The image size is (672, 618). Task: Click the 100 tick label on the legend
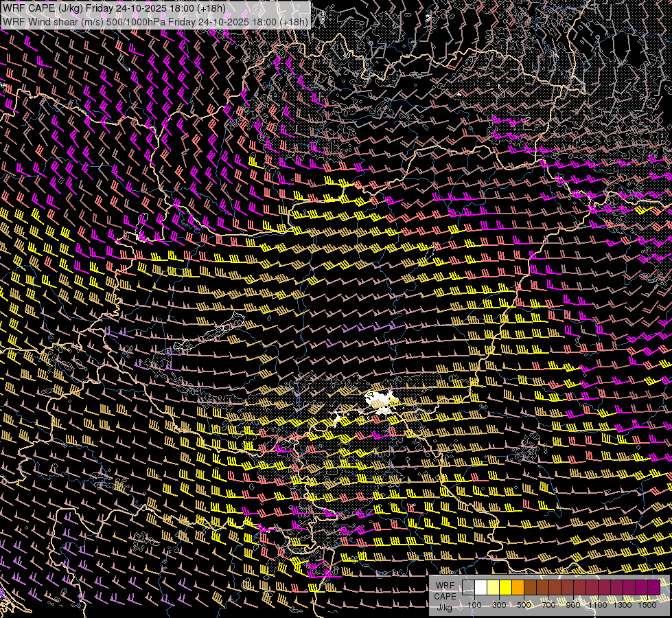pyautogui.click(x=474, y=605)
